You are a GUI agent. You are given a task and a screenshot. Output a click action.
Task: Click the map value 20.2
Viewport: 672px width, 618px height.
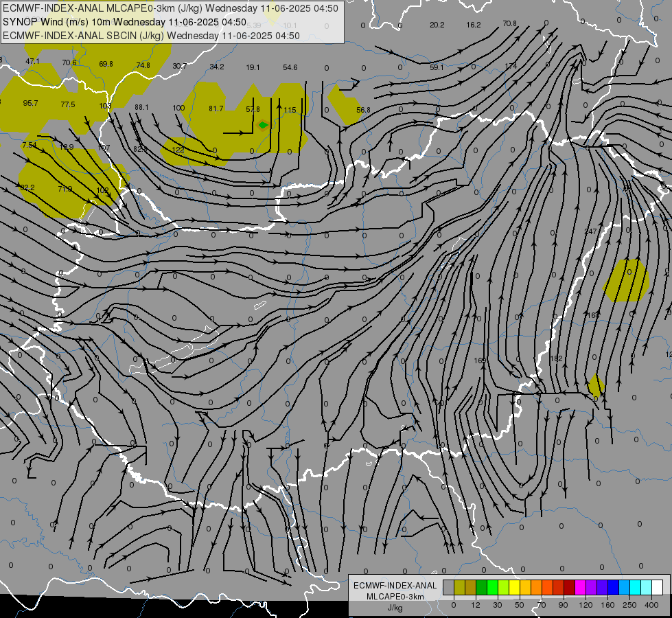pos(437,25)
